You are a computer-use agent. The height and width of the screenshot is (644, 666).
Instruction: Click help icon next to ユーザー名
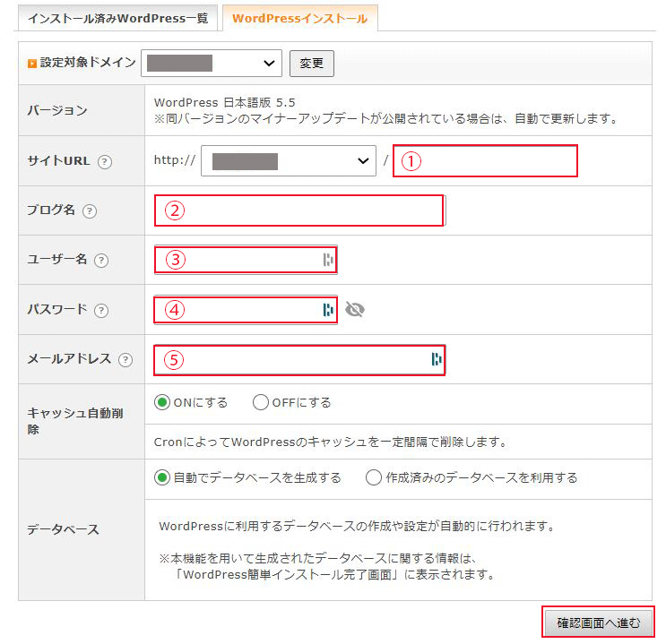point(101,261)
